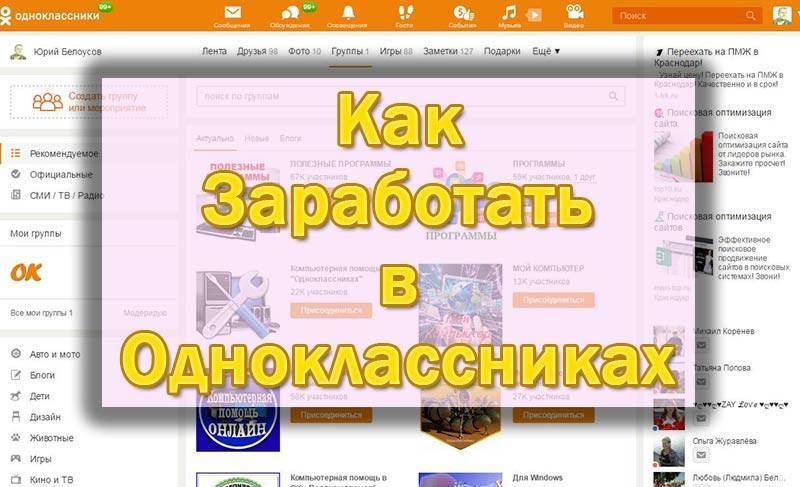The image size is (800, 487).
Task: Open Гости footprints icon
Action: tap(406, 12)
